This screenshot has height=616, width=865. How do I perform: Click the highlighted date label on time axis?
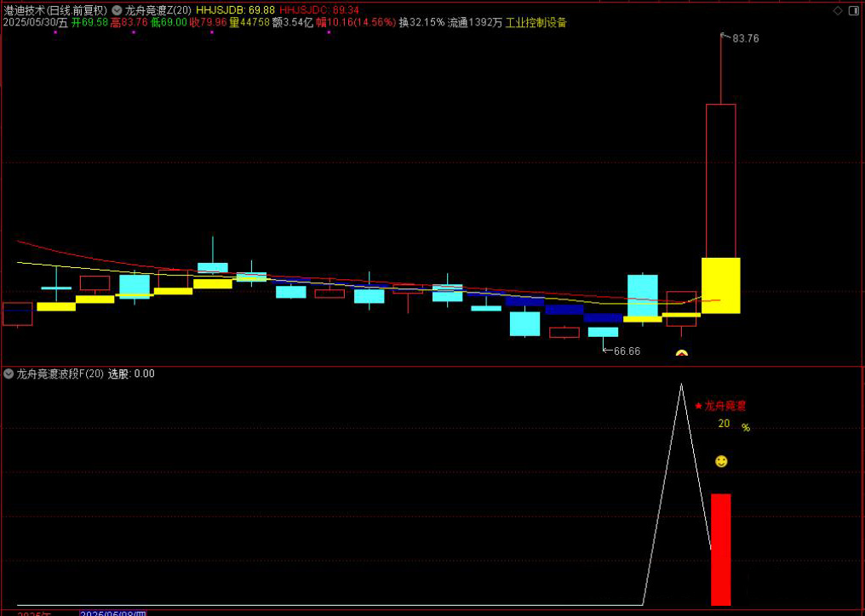click(x=113, y=613)
